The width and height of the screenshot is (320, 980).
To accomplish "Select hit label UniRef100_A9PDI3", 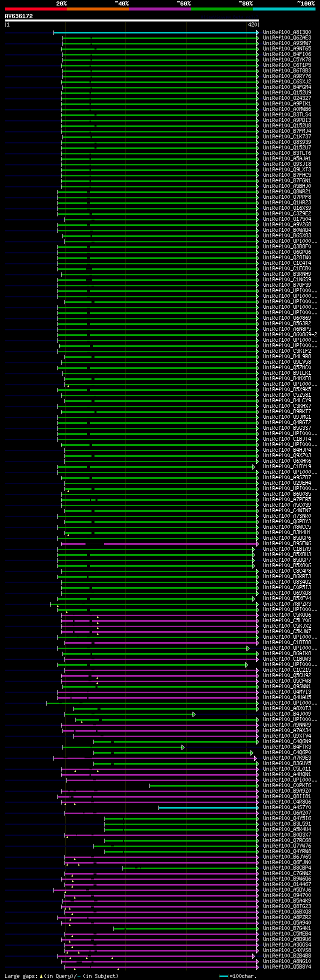I will coord(287,120).
